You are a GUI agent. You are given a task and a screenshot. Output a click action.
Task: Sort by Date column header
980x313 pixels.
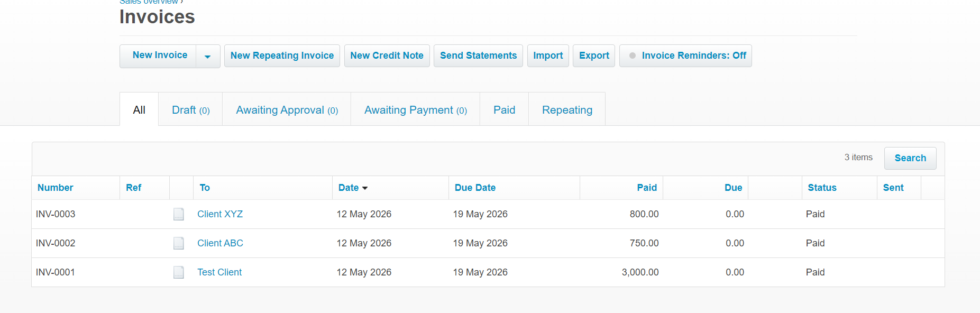tap(353, 188)
